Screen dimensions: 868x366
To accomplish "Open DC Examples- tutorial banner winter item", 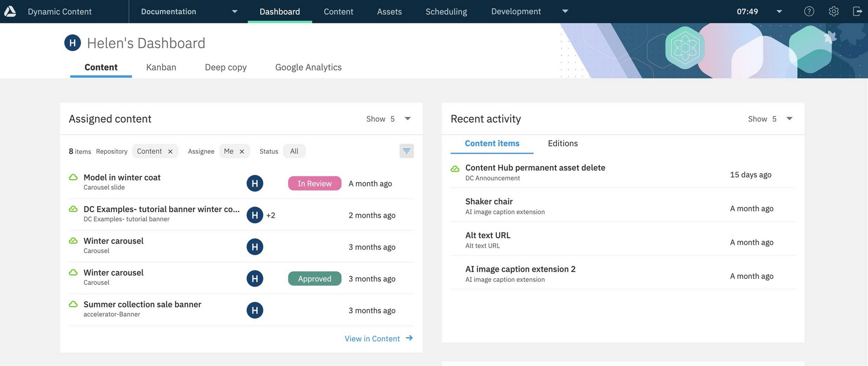I will (162, 209).
